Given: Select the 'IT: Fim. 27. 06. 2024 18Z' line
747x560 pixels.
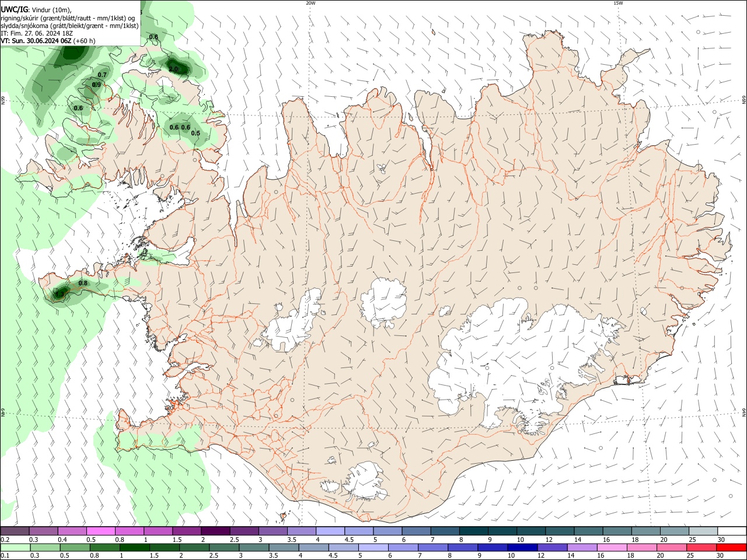Looking at the screenshot, I should [37, 33].
